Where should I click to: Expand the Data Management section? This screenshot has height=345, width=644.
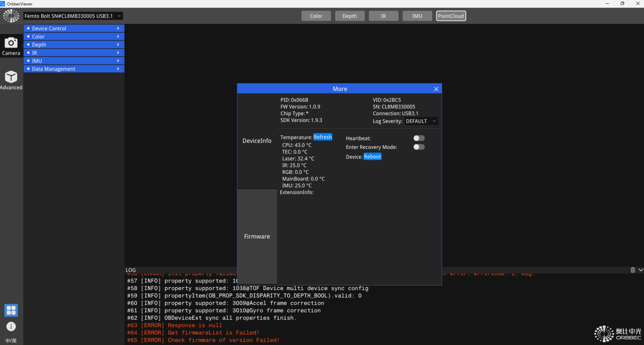[x=74, y=69]
